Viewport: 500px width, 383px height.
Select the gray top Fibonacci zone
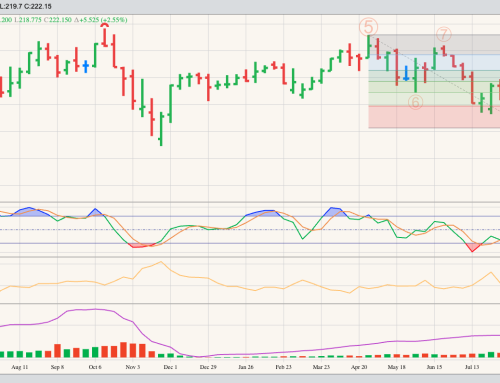pos(434,44)
